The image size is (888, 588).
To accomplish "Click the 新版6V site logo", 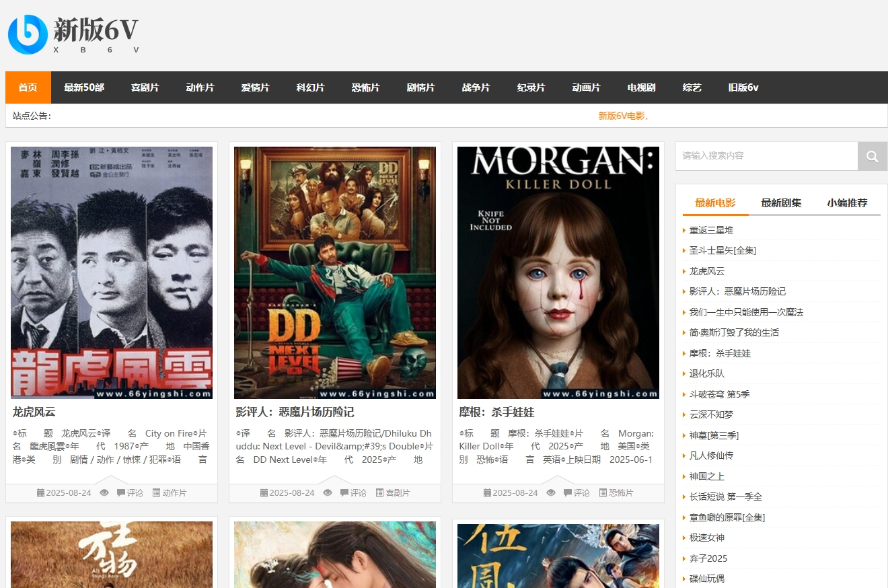I will click(x=73, y=34).
